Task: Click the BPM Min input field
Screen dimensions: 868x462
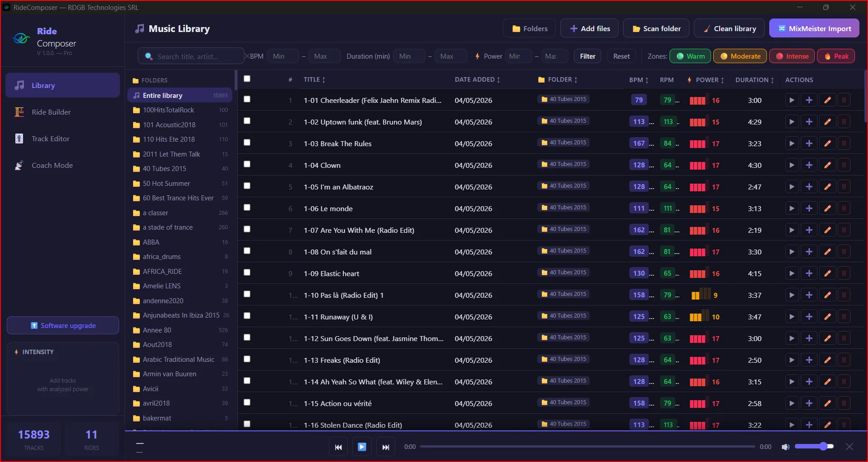Action: coord(283,56)
